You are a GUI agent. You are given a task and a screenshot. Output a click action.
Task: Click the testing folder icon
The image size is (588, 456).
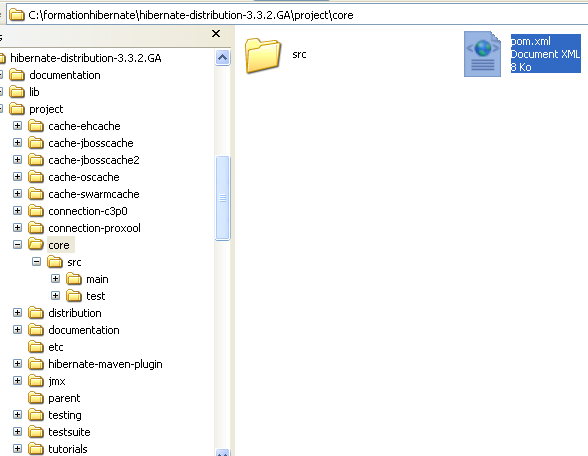36,415
